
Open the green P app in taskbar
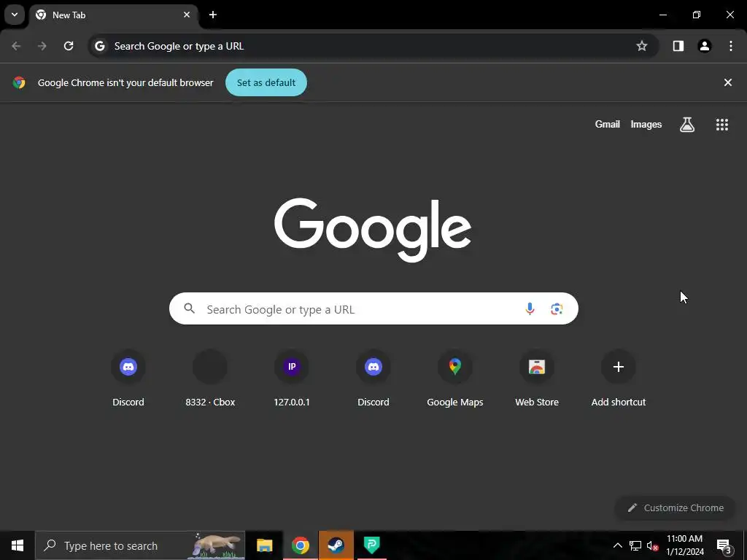tap(371, 545)
